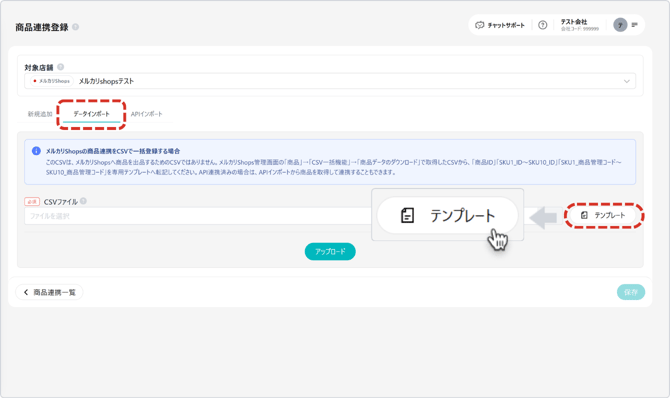Click the メルカリShops store tag
670x398 pixels.
[x=52, y=81]
